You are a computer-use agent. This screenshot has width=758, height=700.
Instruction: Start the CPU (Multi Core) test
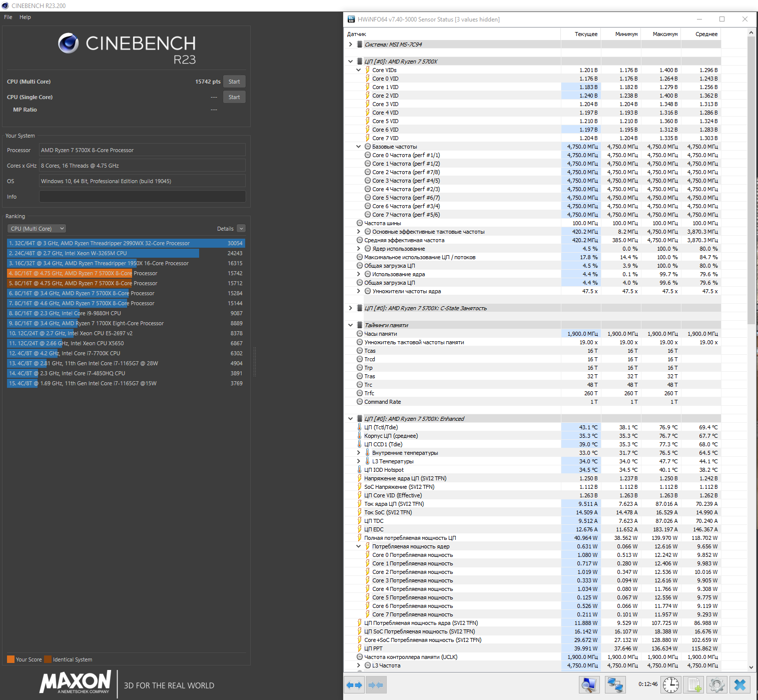(234, 82)
